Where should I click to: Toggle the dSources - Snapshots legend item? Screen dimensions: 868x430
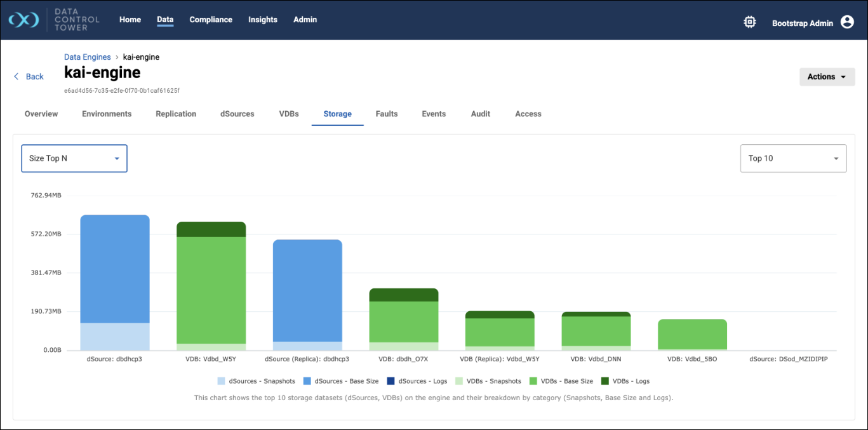(256, 381)
